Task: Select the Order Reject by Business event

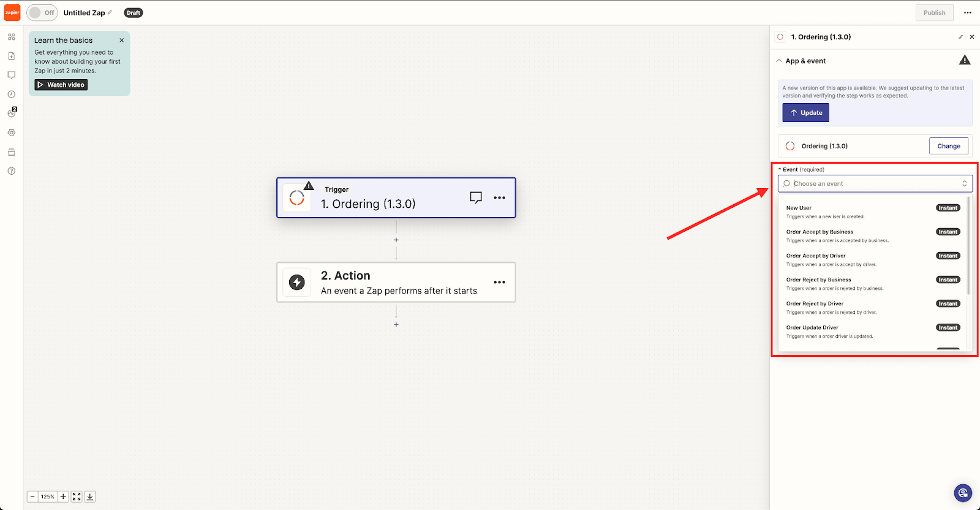Action: pos(873,283)
